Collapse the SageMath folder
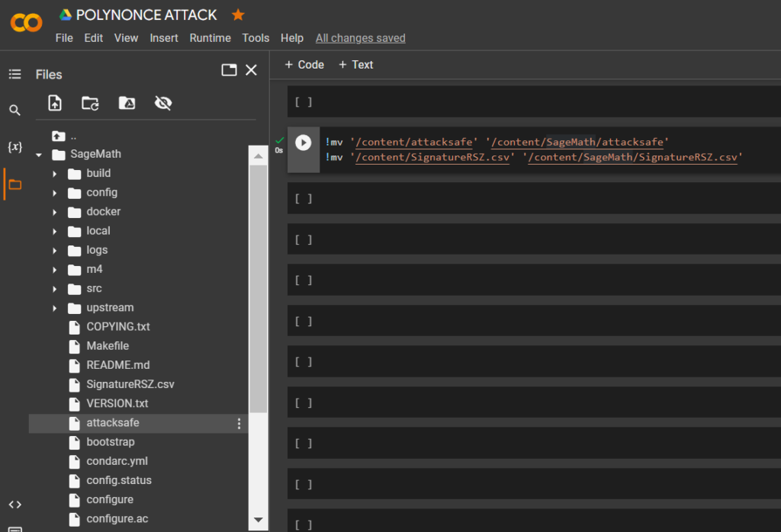This screenshot has width=781, height=532. click(39, 155)
